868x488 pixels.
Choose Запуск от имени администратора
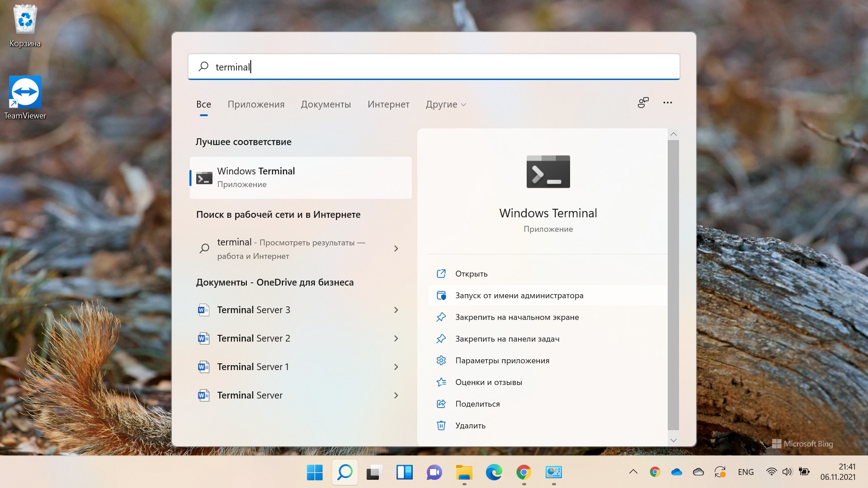point(547,296)
